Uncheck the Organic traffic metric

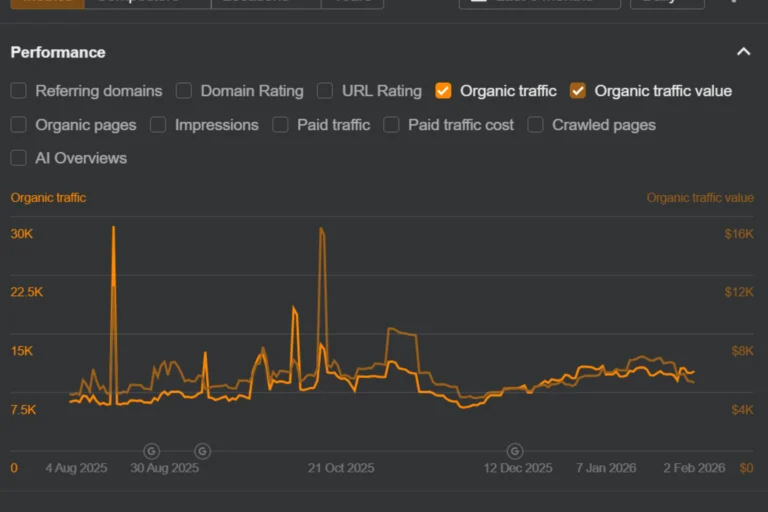tap(444, 91)
